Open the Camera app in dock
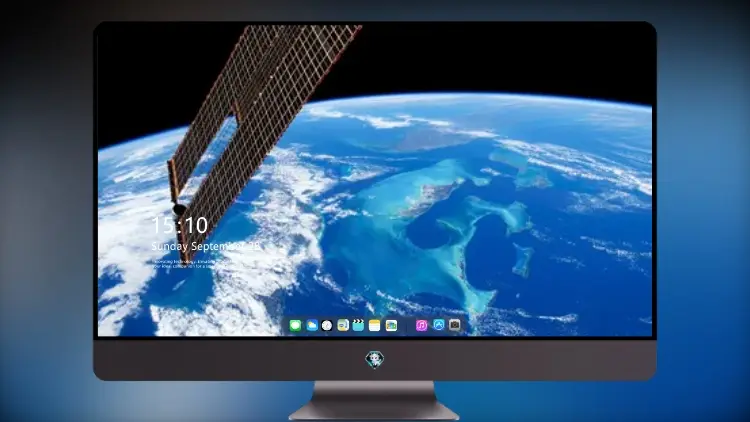 point(455,325)
